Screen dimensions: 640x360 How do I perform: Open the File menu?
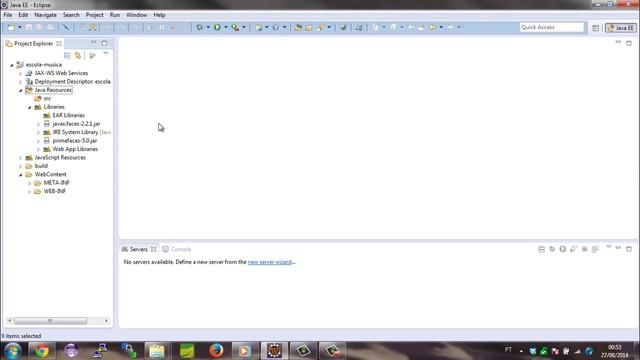tap(8, 15)
